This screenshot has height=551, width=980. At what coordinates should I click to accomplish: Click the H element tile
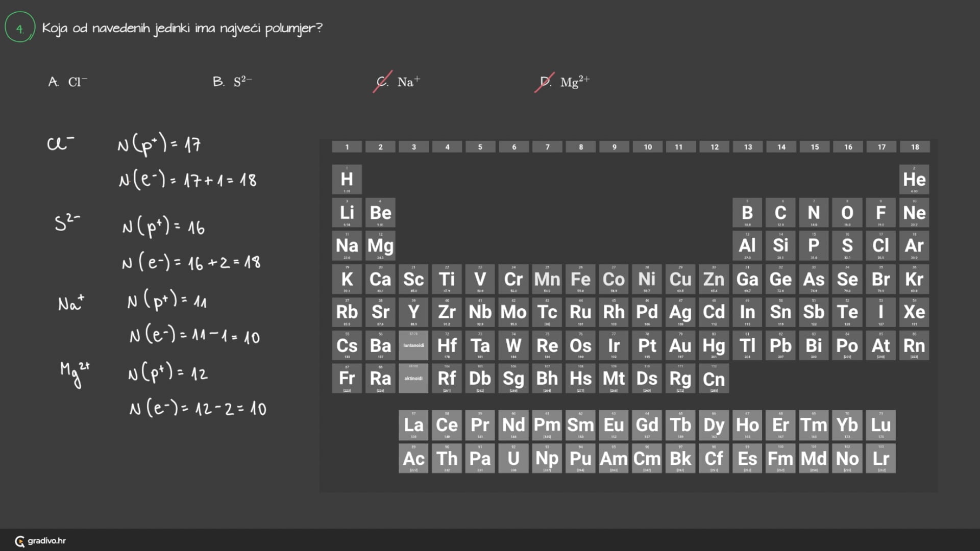(347, 179)
